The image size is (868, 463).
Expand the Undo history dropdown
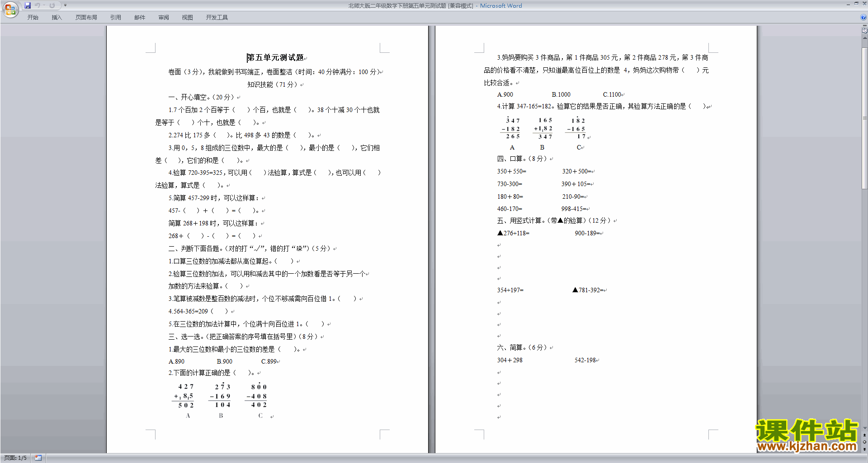pos(44,5)
